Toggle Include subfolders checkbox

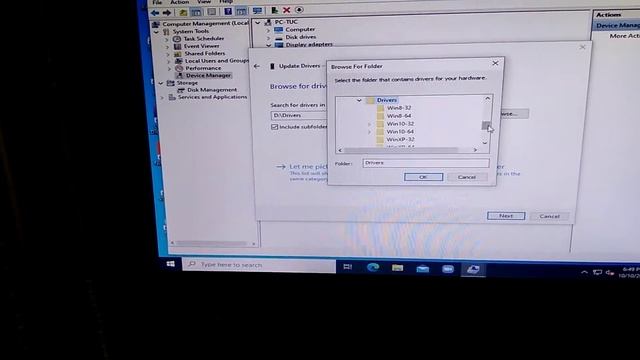pos(274,127)
